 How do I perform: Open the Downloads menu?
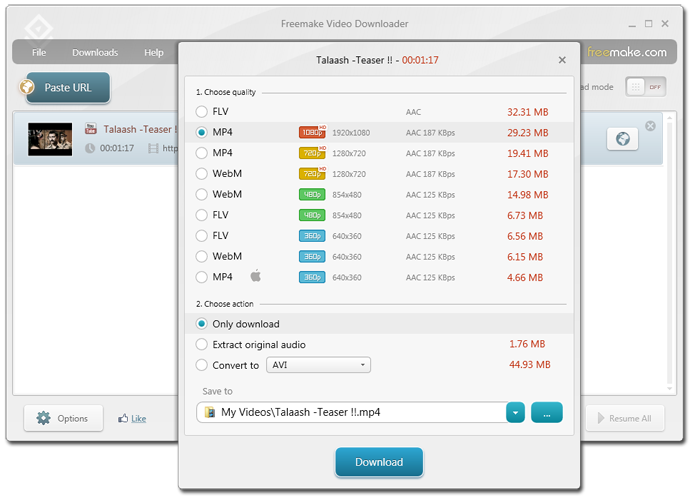pos(95,52)
